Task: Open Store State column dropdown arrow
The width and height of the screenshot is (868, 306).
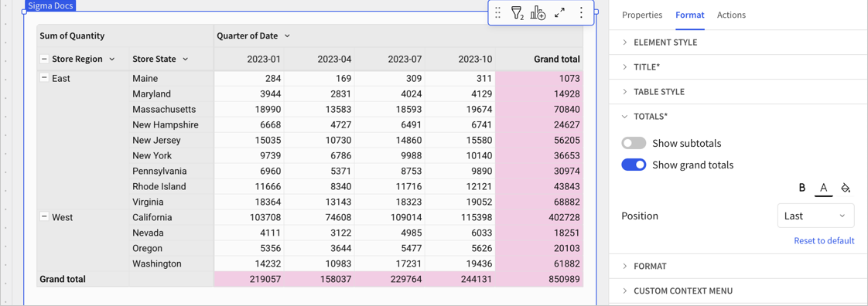Action: pyautogui.click(x=186, y=59)
